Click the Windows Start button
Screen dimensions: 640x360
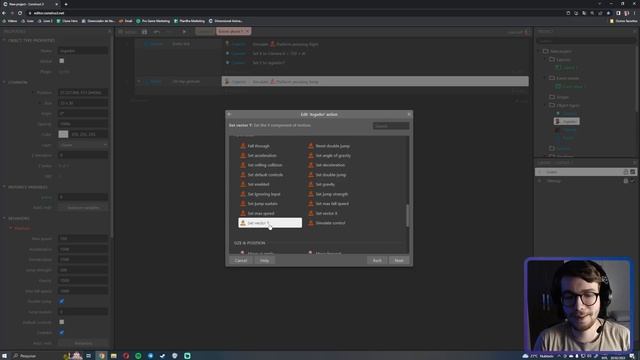[4, 356]
